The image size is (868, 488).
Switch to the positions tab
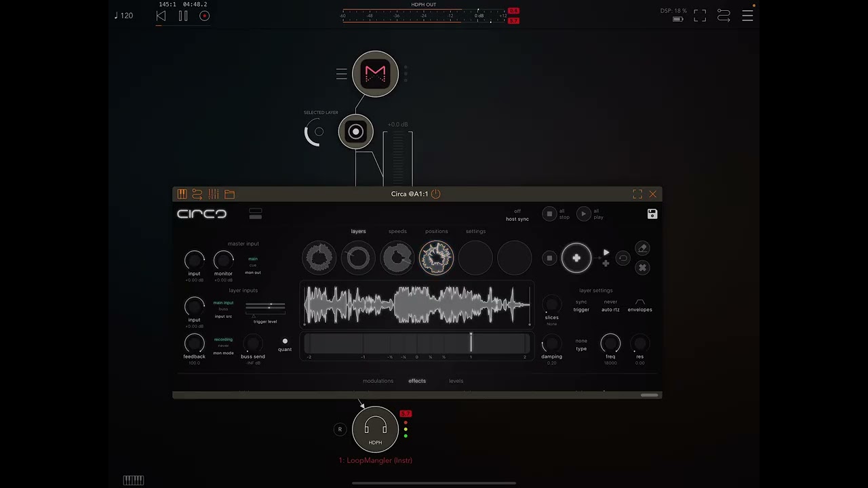(x=436, y=231)
